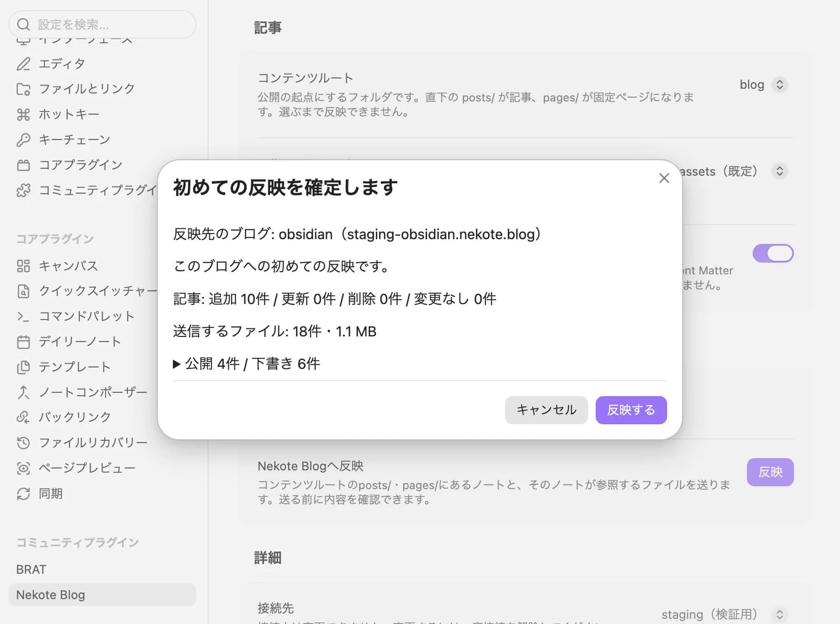Click the Editor pencil icon
The image size is (840, 624).
[x=23, y=64]
